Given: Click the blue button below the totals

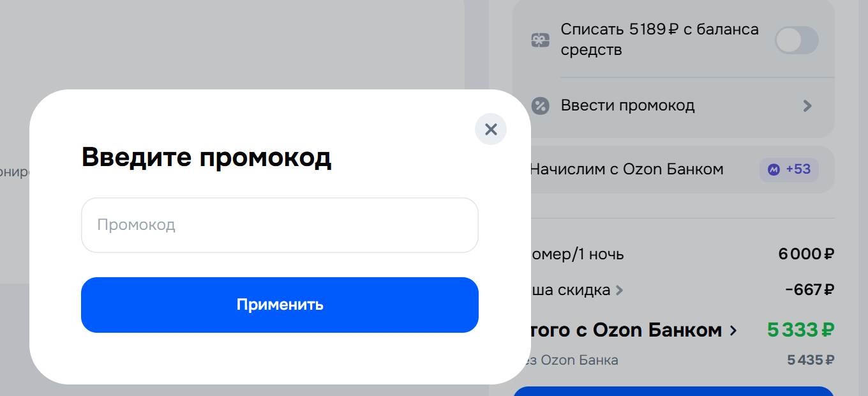Looking at the screenshot, I should (x=673, y=391).
